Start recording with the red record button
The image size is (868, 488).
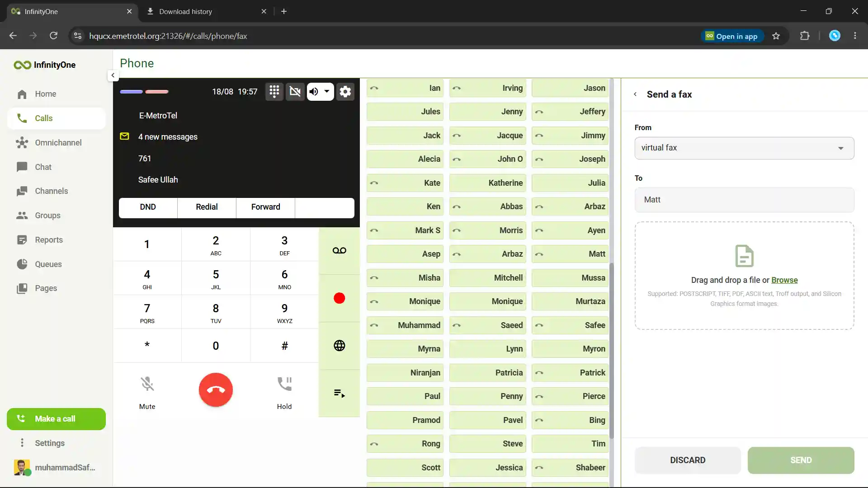click(340, 298)
